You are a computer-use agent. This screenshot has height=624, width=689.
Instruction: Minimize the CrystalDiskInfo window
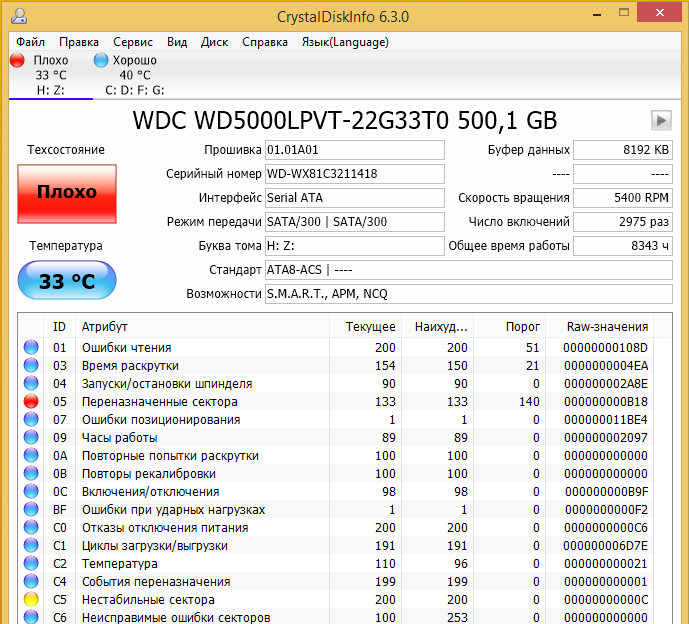pos(597,15)
